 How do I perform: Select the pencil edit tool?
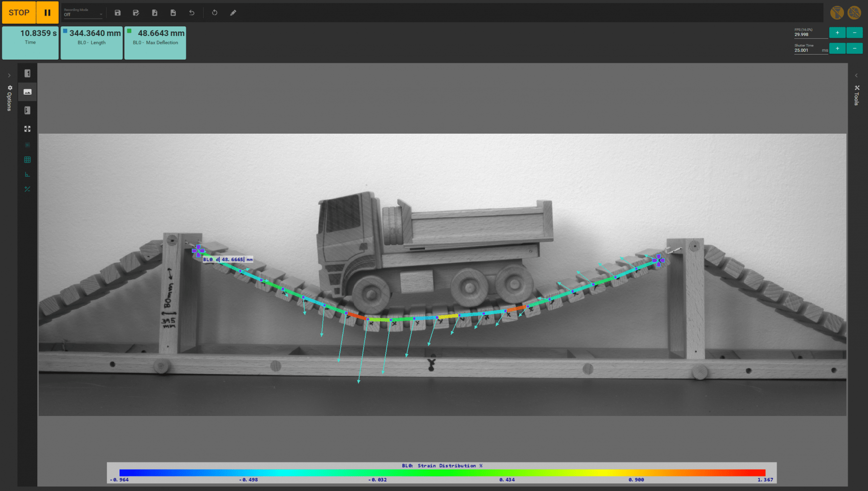233,13
